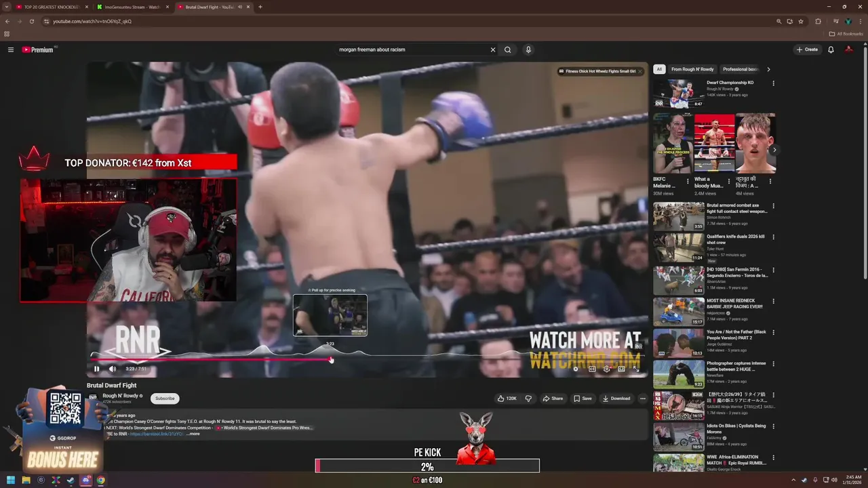Download the video
This screenshot has height=488, width=868.
tap(616, 399)
